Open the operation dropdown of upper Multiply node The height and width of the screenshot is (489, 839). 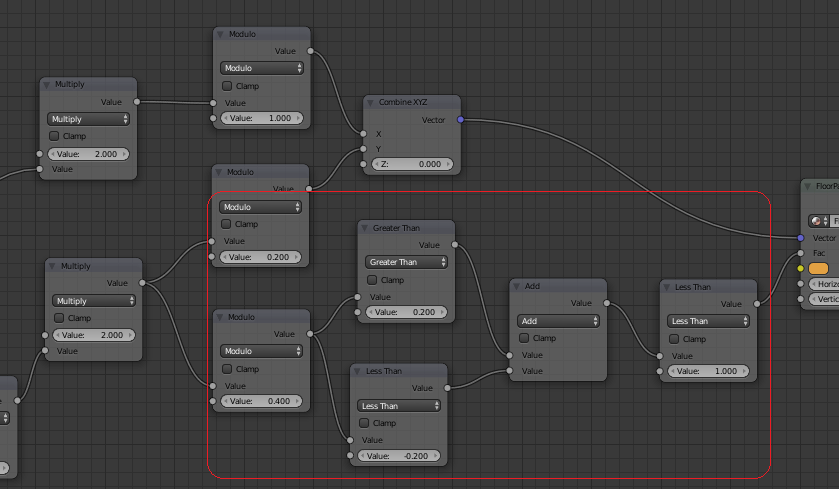pos(88,119)
